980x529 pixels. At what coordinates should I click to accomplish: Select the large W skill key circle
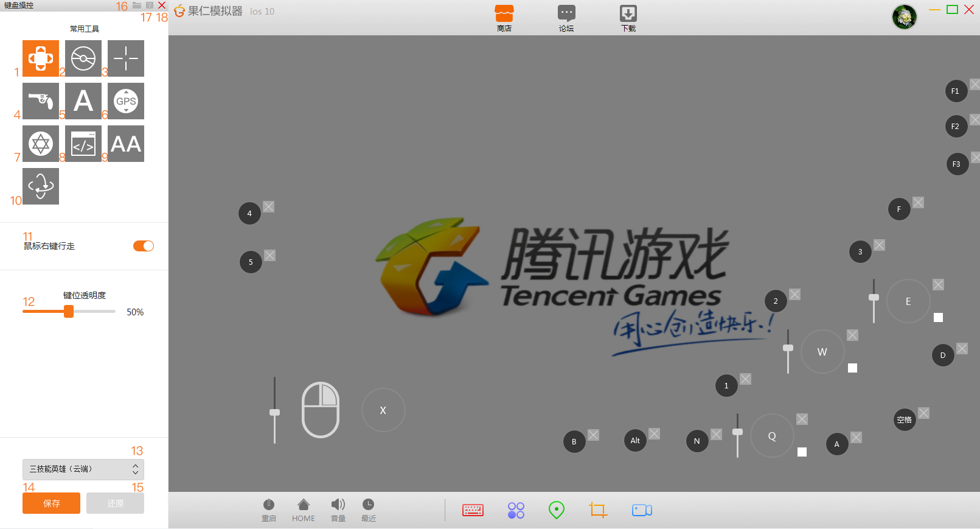pos(822,352)
